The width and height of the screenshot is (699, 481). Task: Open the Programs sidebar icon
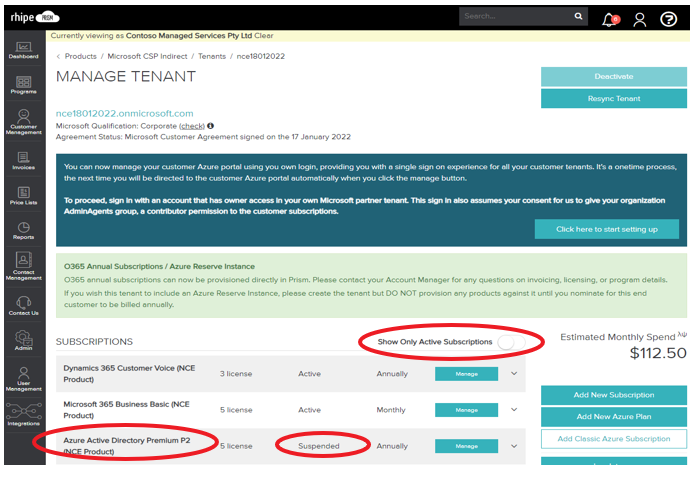click(x=24, y=85)
